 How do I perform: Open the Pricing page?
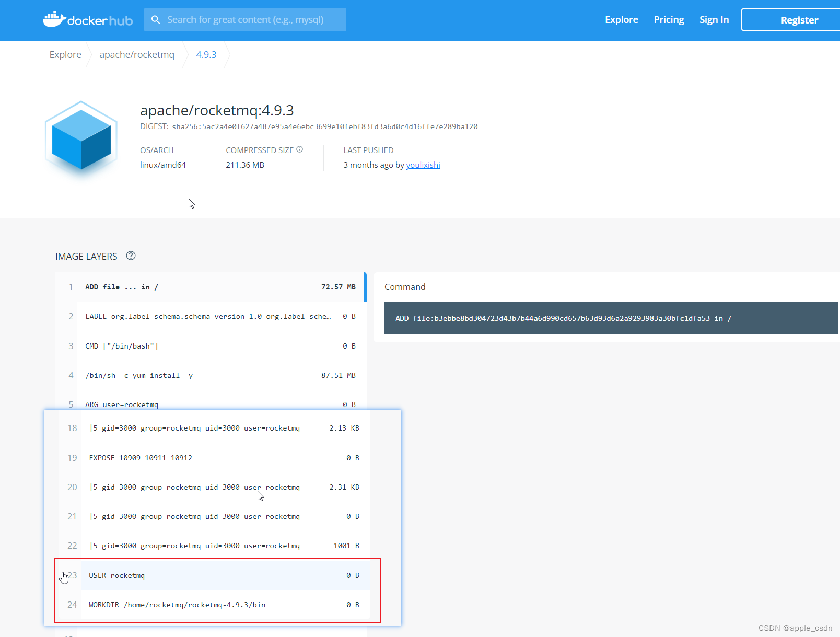669,20
